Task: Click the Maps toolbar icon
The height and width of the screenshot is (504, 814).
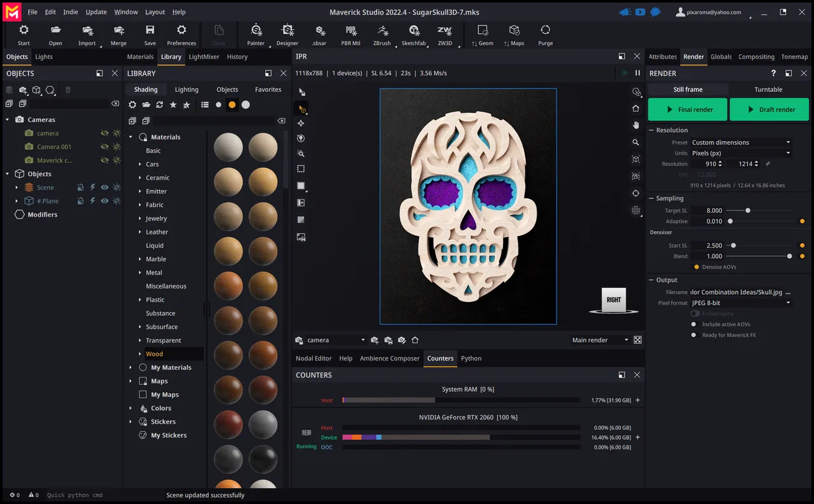Action: pos(514,35)
